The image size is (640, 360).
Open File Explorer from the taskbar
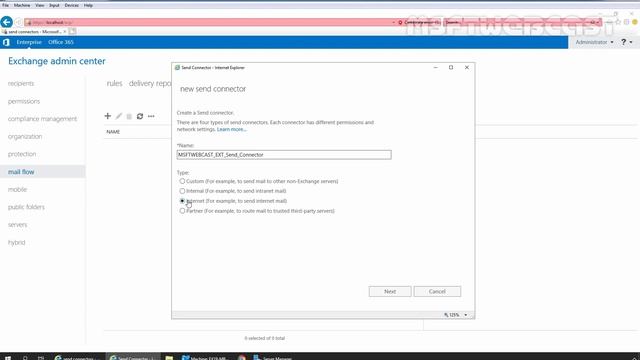(169, 357)
